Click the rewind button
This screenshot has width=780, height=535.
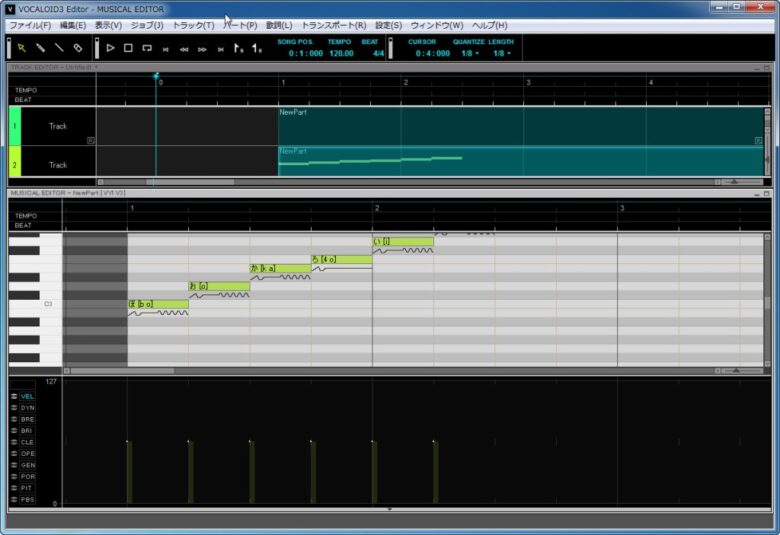point(184,49)
